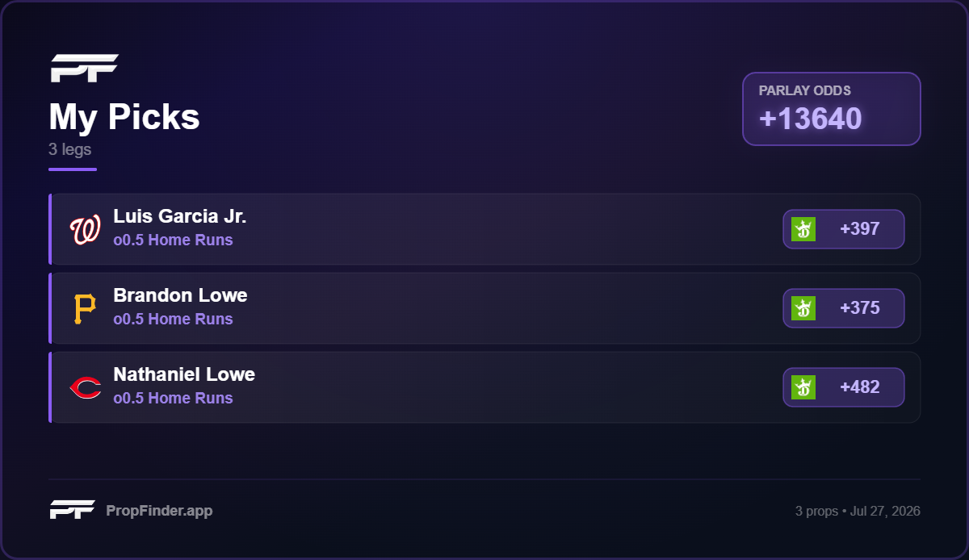
Task: Select the +375 odds button
Action: click(844, 308)
